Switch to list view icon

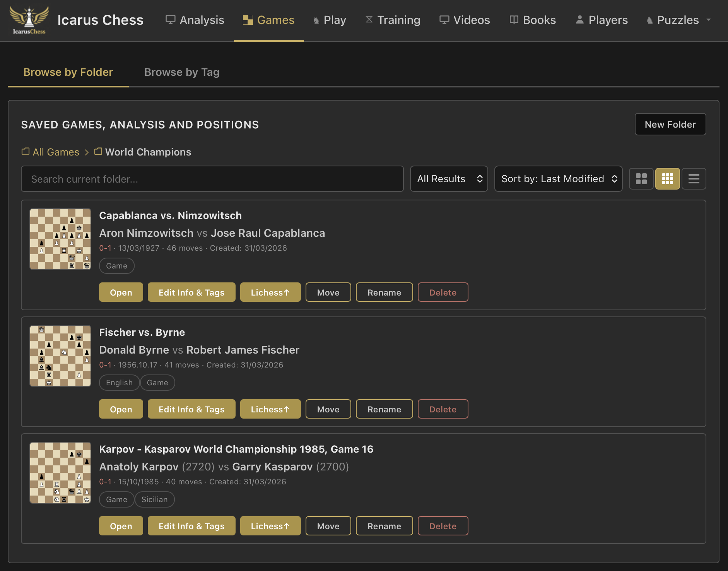tap(694, 179)
